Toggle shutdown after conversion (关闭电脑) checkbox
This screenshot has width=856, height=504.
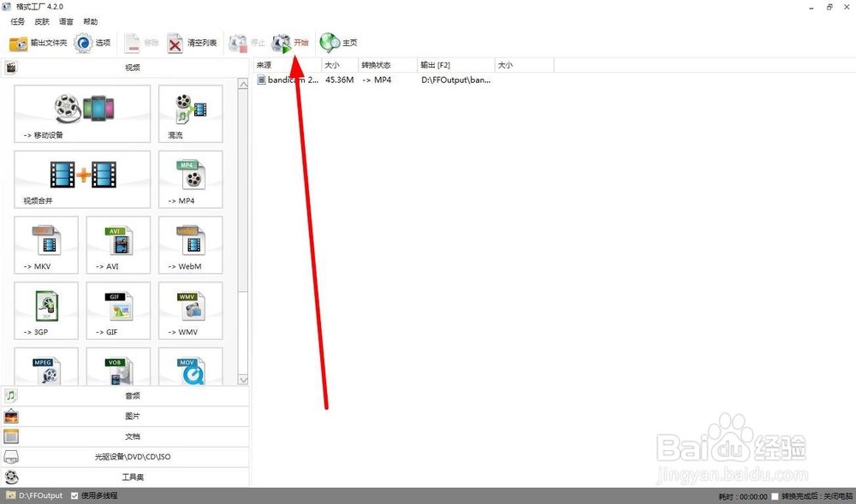775,496
